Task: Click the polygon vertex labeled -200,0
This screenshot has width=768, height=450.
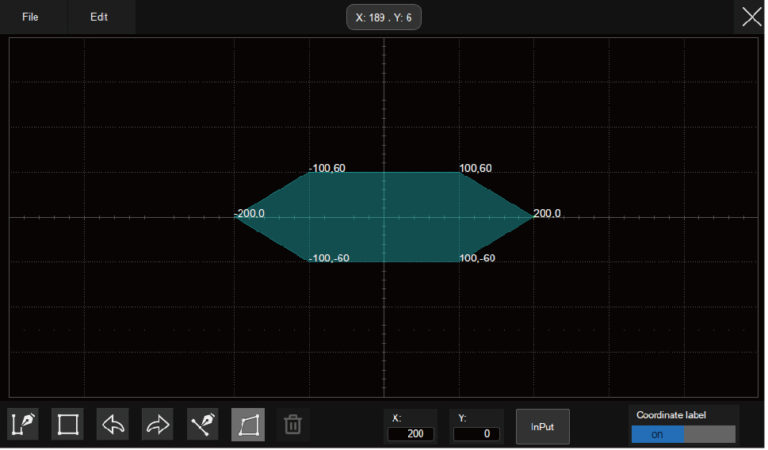Action: (235, 217)
